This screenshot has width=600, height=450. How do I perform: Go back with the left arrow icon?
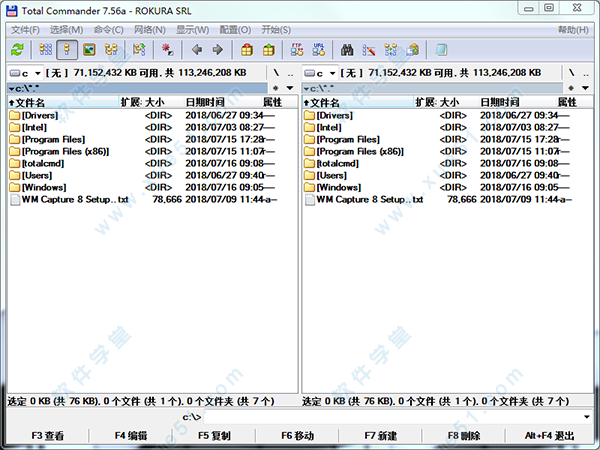pos(197,49)
